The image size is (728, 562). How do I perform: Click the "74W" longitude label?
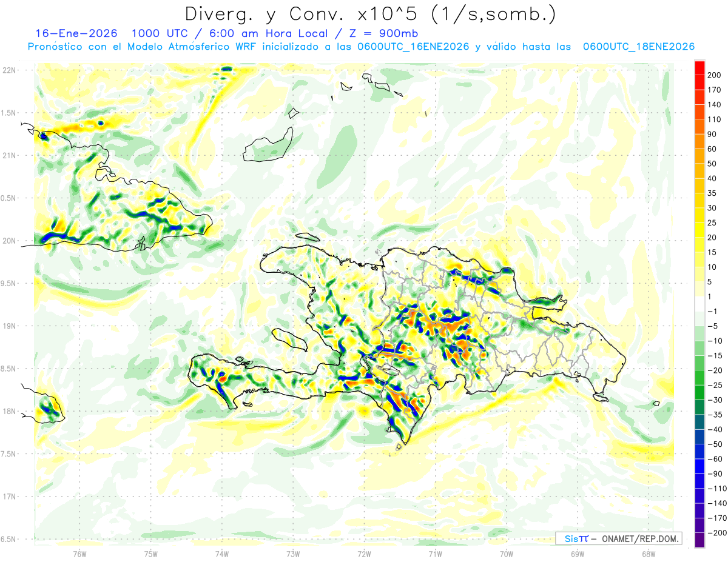pos(222,554)
